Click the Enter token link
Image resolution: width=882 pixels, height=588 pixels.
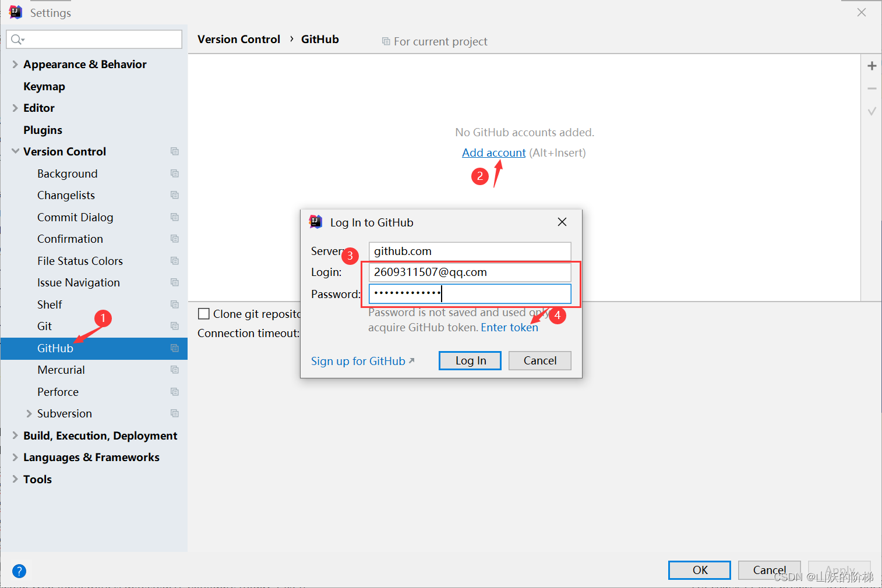(x=509, y=327)
